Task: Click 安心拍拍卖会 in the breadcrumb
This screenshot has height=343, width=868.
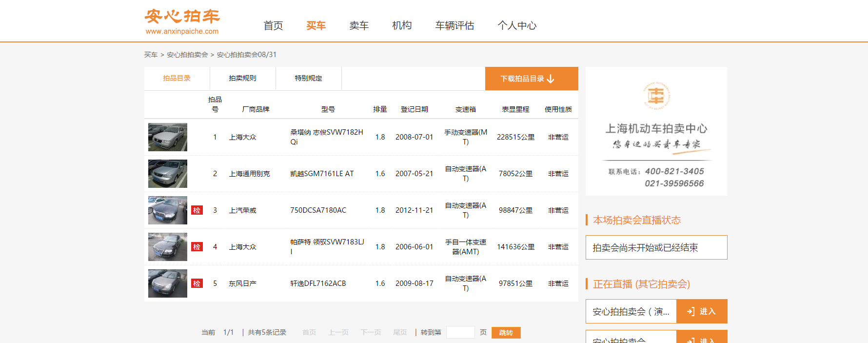Action: pos(187,55)
